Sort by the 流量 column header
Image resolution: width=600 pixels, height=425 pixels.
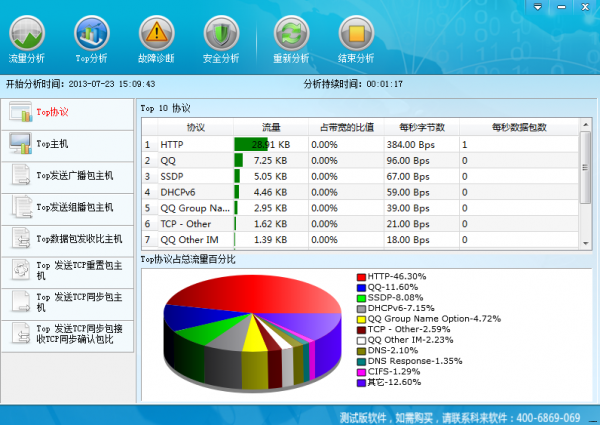[x=271, y=127]
